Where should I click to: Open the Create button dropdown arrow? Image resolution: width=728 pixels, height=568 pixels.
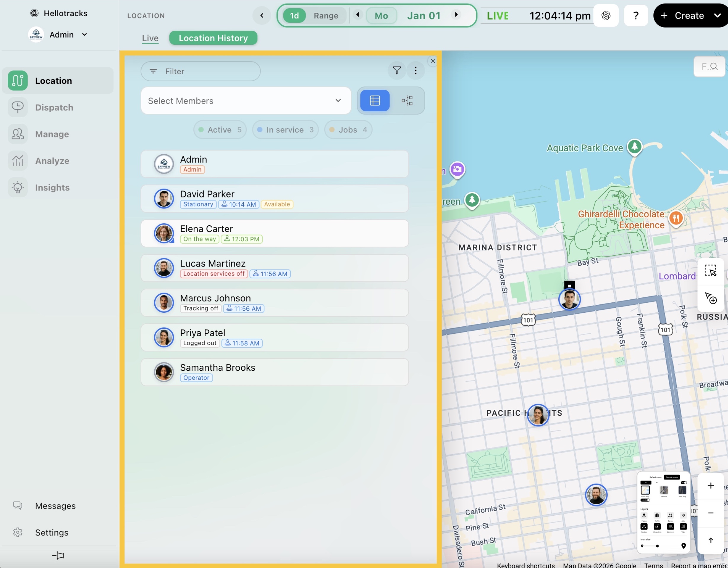717,15
